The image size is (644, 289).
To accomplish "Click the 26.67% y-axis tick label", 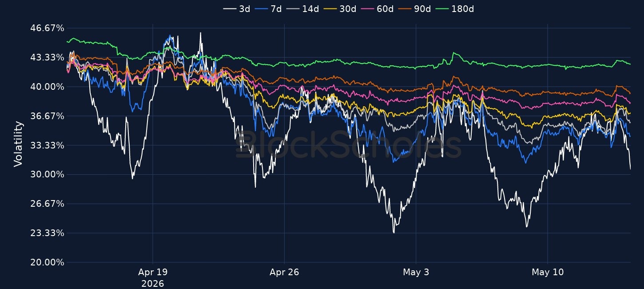I will coord(48,204).
